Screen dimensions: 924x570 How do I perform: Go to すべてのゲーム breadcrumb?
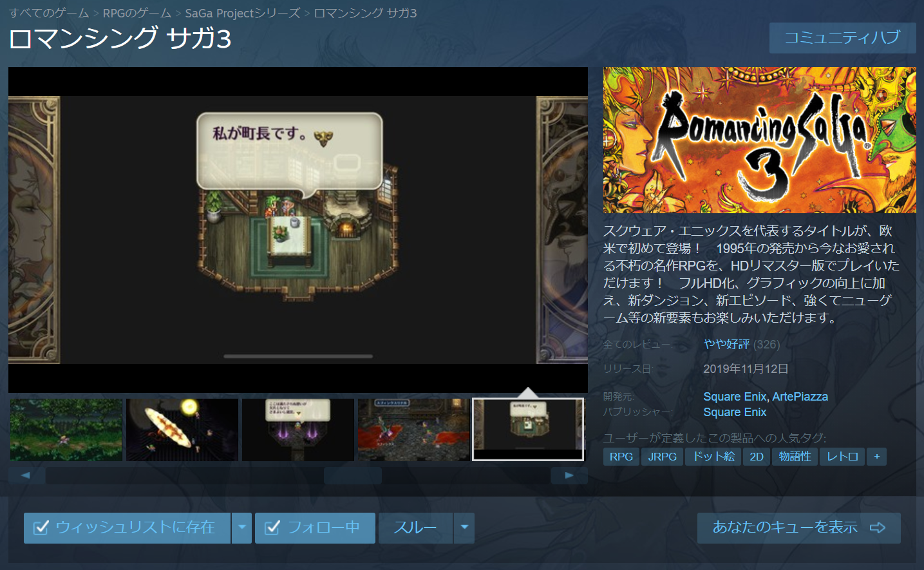(49, 14)
